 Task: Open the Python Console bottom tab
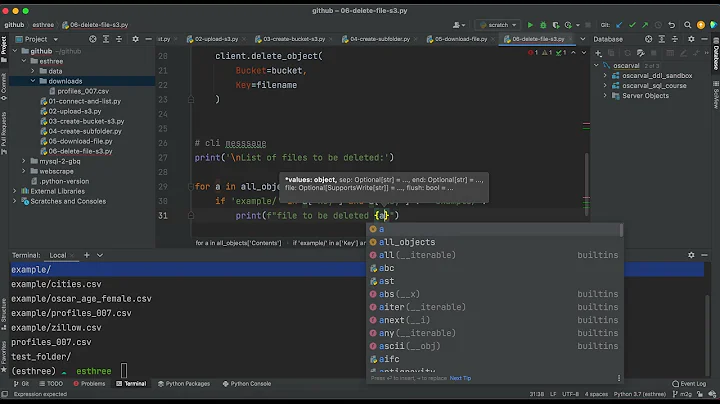point(247,384)
